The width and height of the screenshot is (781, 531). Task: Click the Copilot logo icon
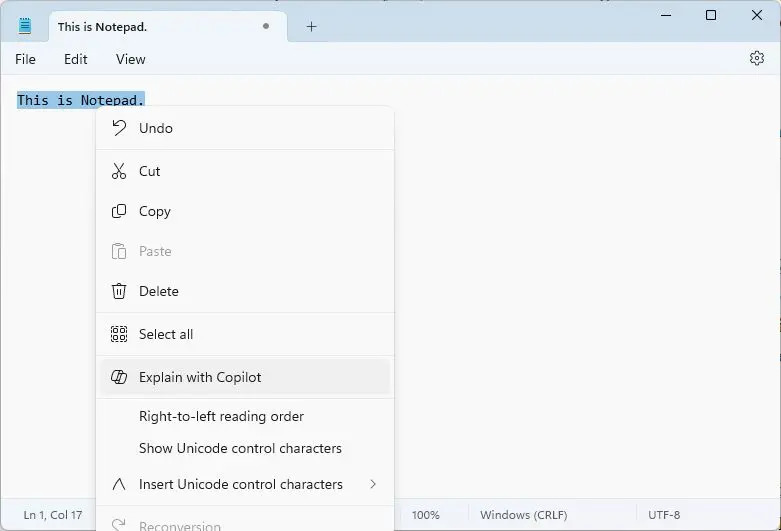point(119,377)
